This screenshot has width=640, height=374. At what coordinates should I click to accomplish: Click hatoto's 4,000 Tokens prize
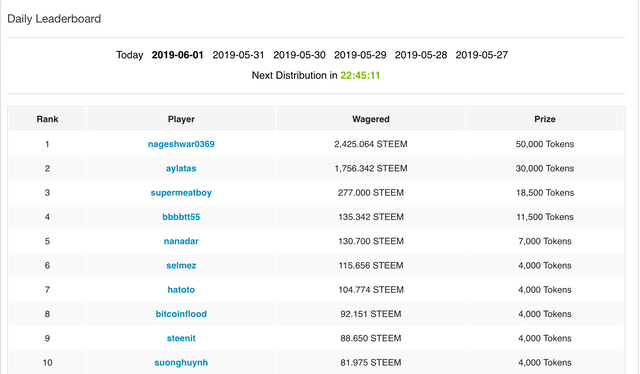click(x=545, y=290)
